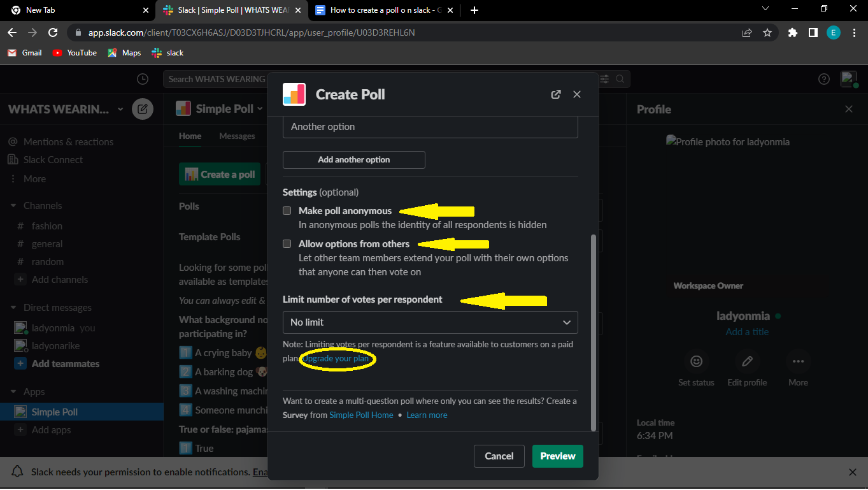
Task: Open the Slack help icon
Action: tap(824, 79)
